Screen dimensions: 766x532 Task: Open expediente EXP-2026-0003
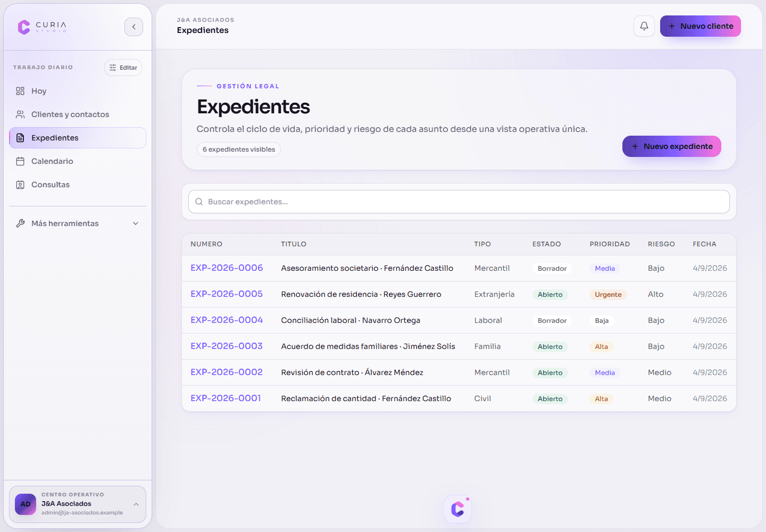tap(227, 346)
